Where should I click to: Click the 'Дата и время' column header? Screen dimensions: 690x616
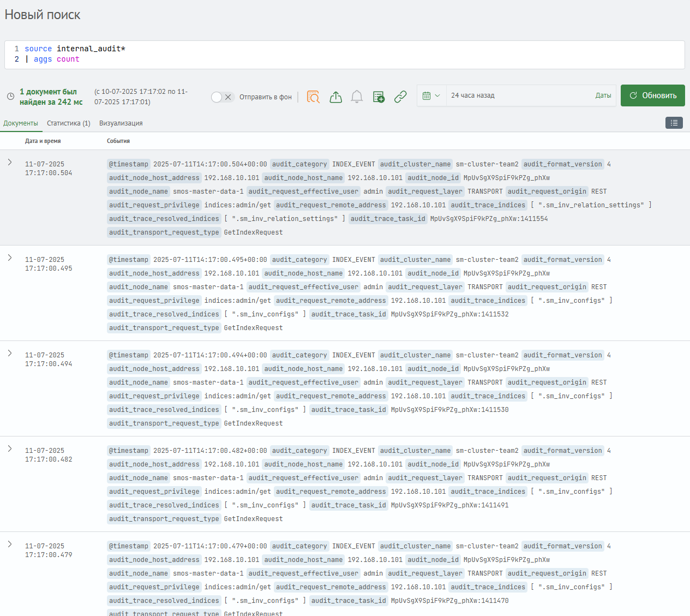(43, 141)
